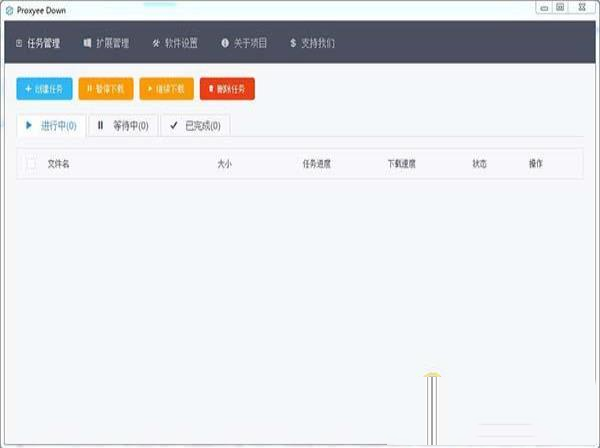Click the red 删除任务 delete task button

click(227, 89)
